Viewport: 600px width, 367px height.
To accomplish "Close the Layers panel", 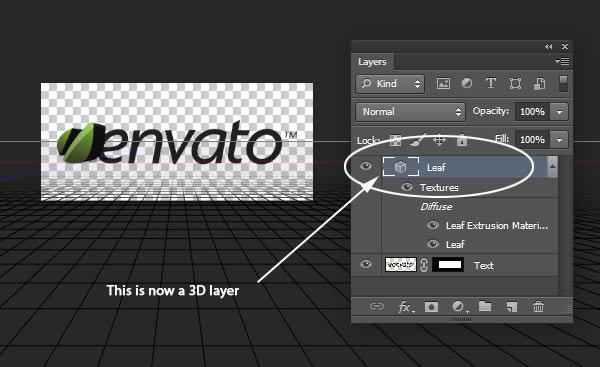I will click(565, 46).
